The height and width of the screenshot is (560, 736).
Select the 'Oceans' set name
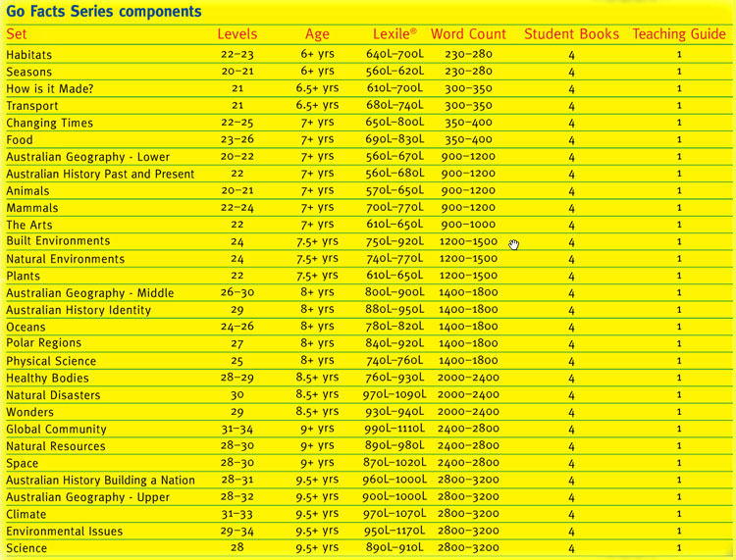(26, 327)
